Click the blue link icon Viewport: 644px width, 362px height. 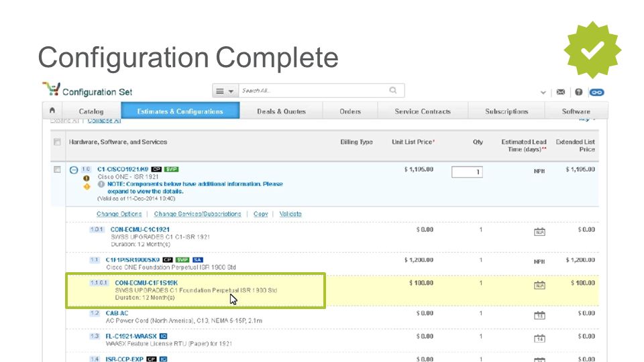coord(596,93)
